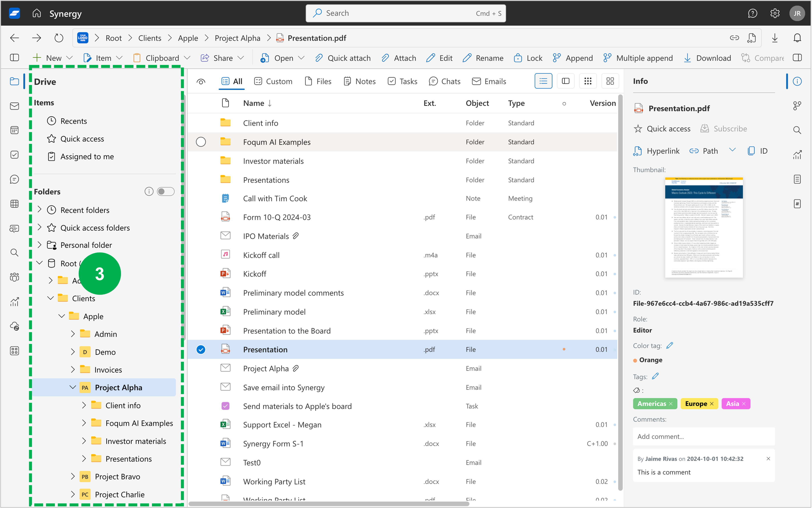Click the Apple breadcrumb link

point(188,38)
